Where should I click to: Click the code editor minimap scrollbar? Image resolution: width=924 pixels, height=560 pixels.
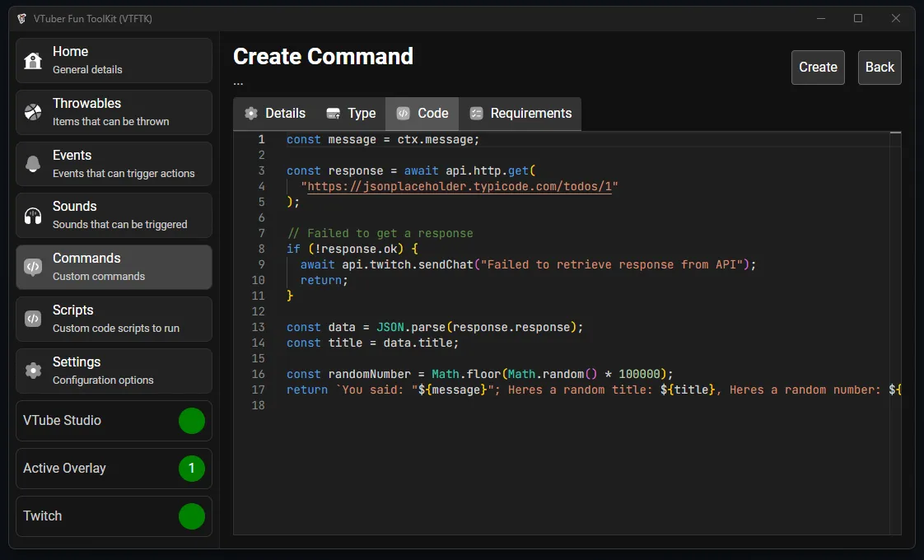click(x=895, y=329)
